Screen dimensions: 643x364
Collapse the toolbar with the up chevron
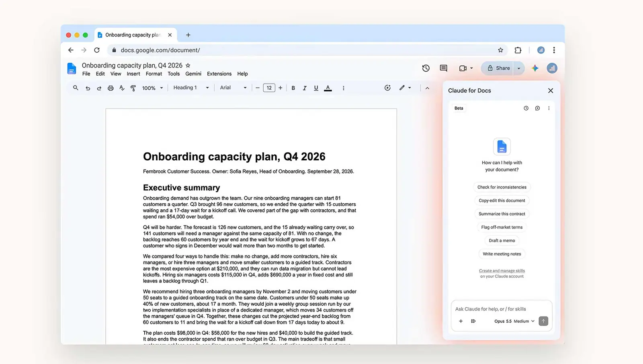(427, 88)
